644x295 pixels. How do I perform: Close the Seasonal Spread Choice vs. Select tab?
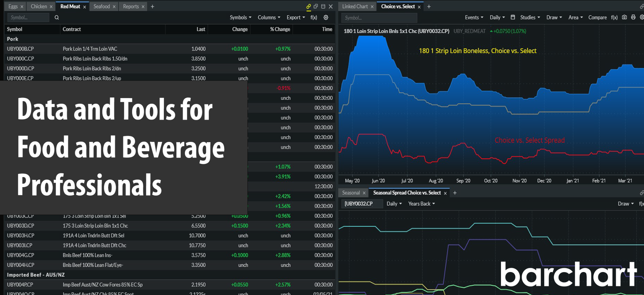point(445,193)
